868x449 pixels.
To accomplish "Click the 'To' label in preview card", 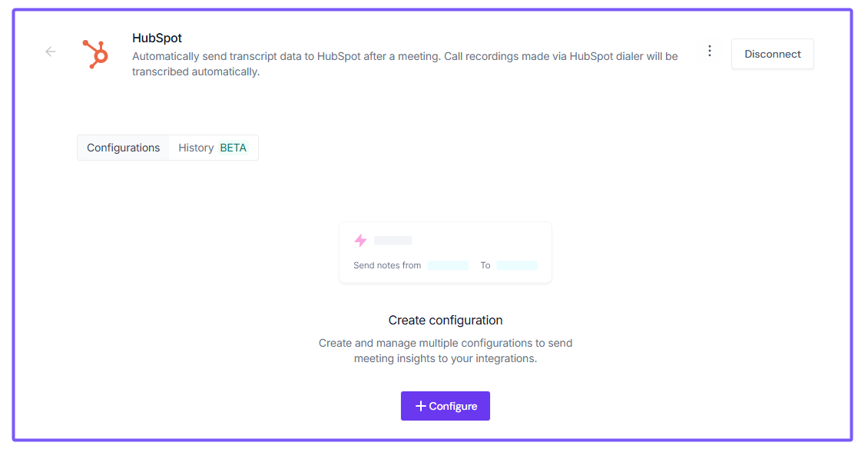I will [x=485, y=265].
